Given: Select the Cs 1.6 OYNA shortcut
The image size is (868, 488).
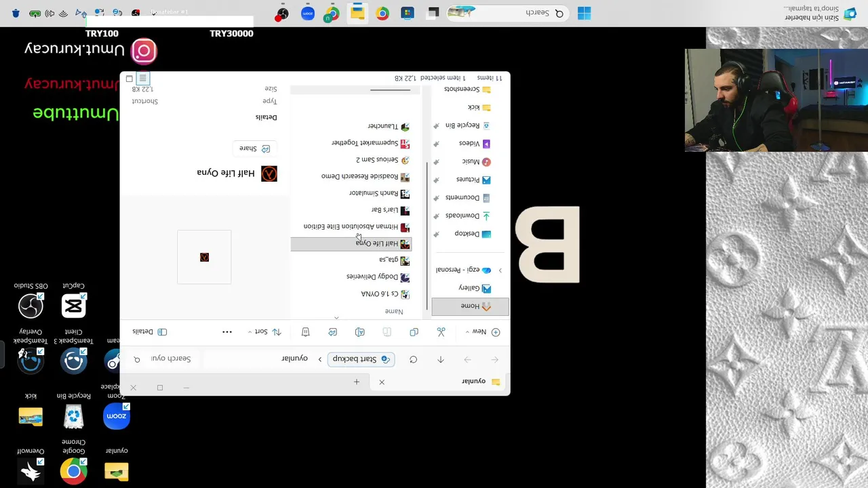Looking at the screenshot, I should 385,294.
